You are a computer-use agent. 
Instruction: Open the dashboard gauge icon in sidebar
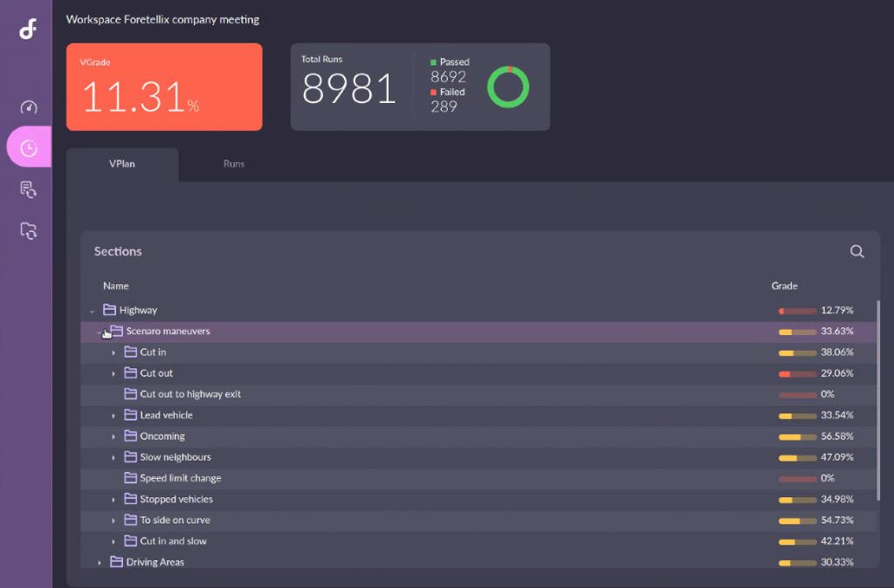pyautogui.click(x=29, y=107)
